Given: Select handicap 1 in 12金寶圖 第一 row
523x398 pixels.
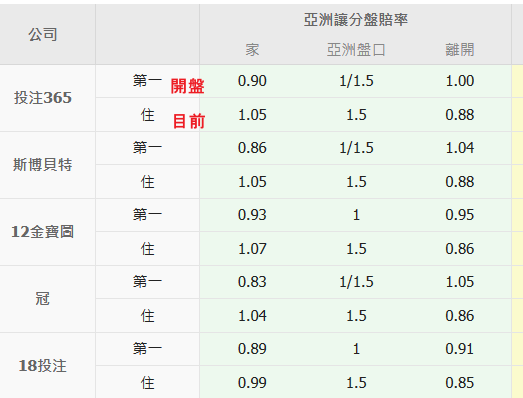Looking at the screenshot, I should point(356,215).
